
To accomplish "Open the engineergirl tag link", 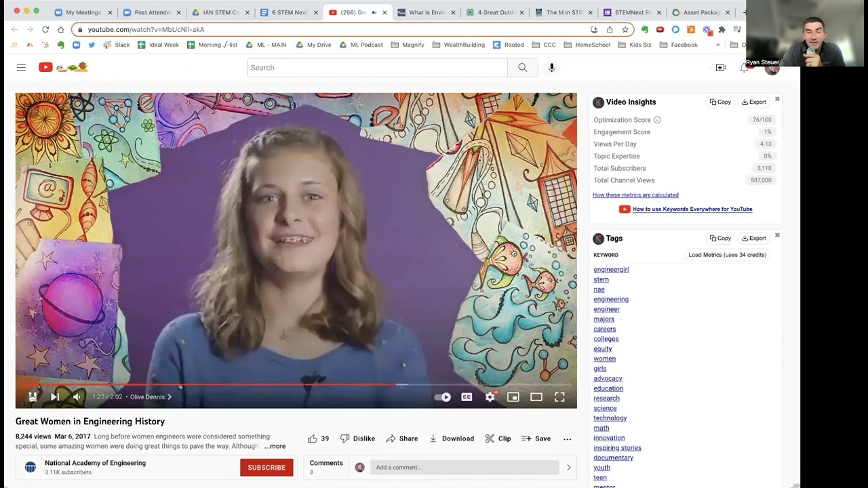I will pos(611,270).
